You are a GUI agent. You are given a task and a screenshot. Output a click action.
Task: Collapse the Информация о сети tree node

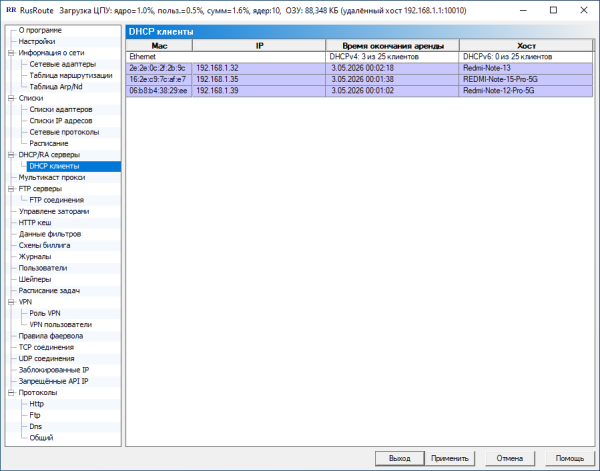tap(11, 53)
